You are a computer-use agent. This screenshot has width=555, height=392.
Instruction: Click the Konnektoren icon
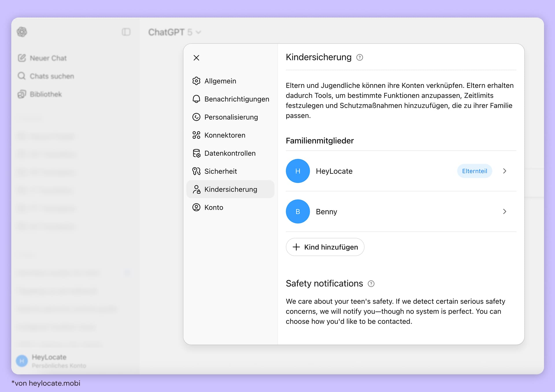(x=196, y=135)
